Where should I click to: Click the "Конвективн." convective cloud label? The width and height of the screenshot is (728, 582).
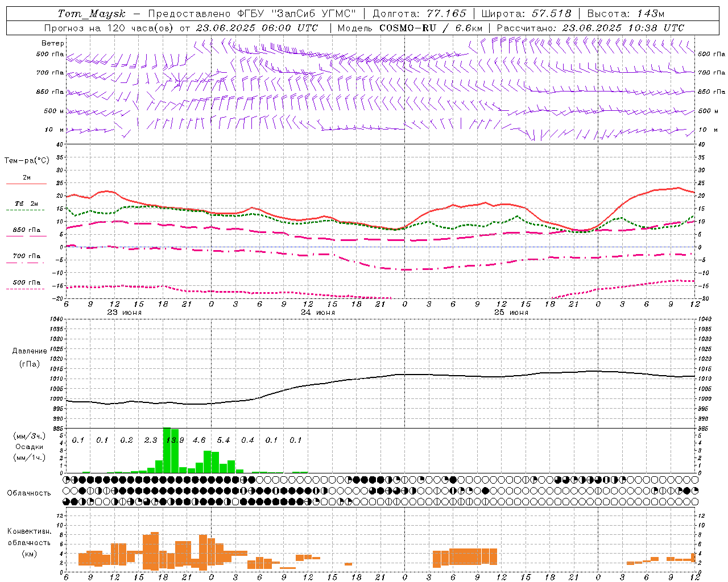tap(29, 531)
